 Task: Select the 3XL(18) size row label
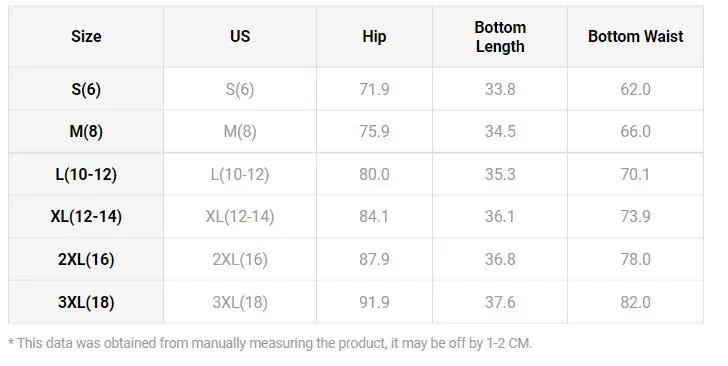(86, 302)
